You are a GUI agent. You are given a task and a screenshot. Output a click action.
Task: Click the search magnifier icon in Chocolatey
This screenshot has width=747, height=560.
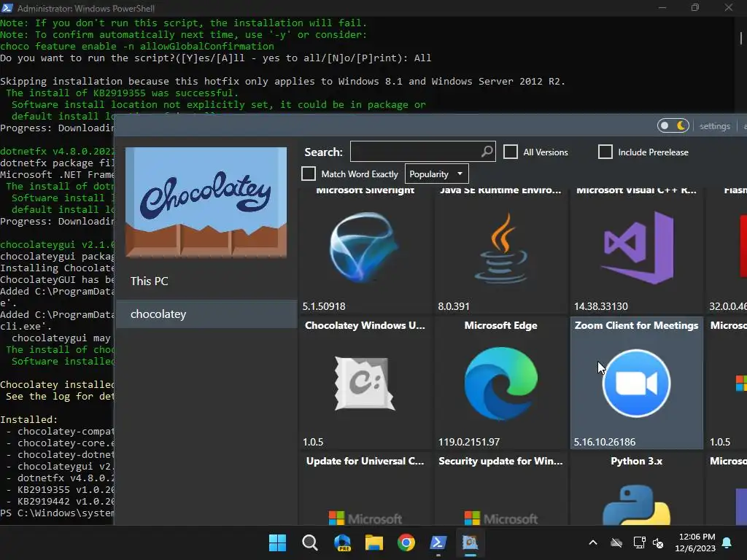point(487,152)
